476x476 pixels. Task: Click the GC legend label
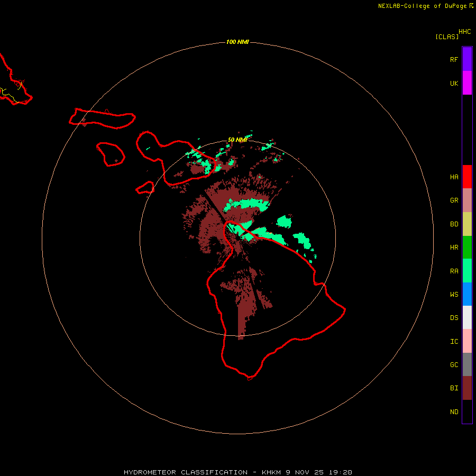click(x=454, y=365)
